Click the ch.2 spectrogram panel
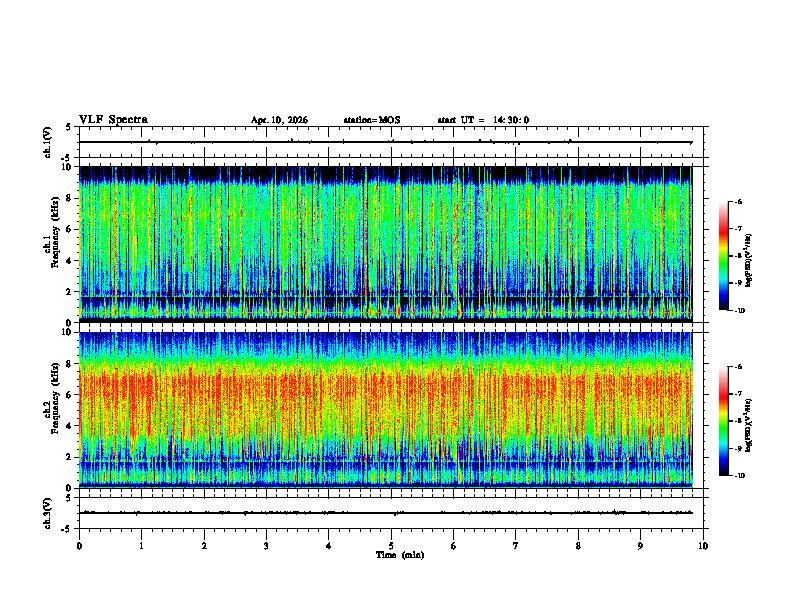 (x=386, y=410)
